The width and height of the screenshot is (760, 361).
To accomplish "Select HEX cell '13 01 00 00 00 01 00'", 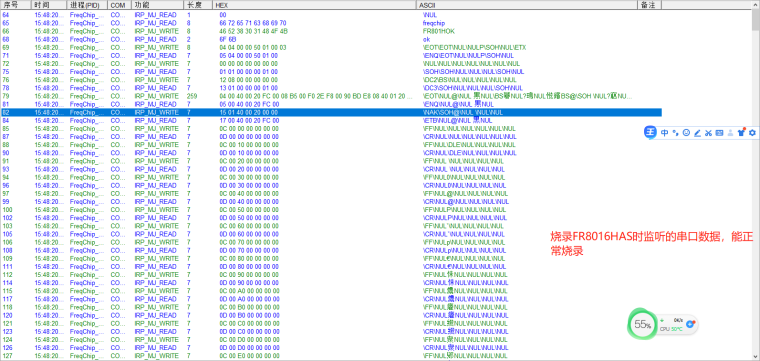I will [248, 88].
